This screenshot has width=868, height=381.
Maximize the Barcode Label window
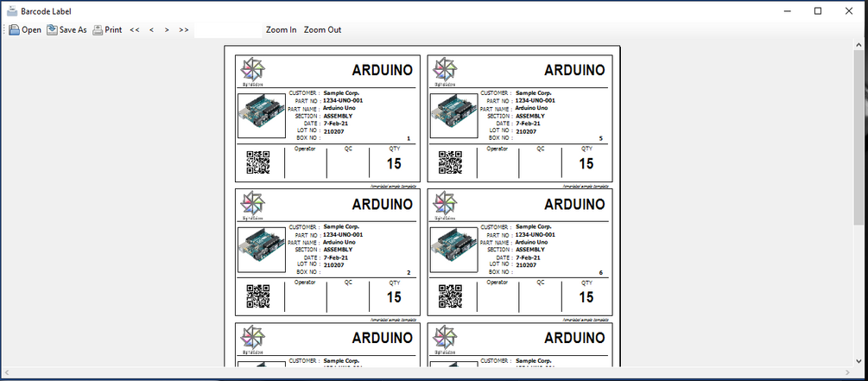[x=818, y=11]
